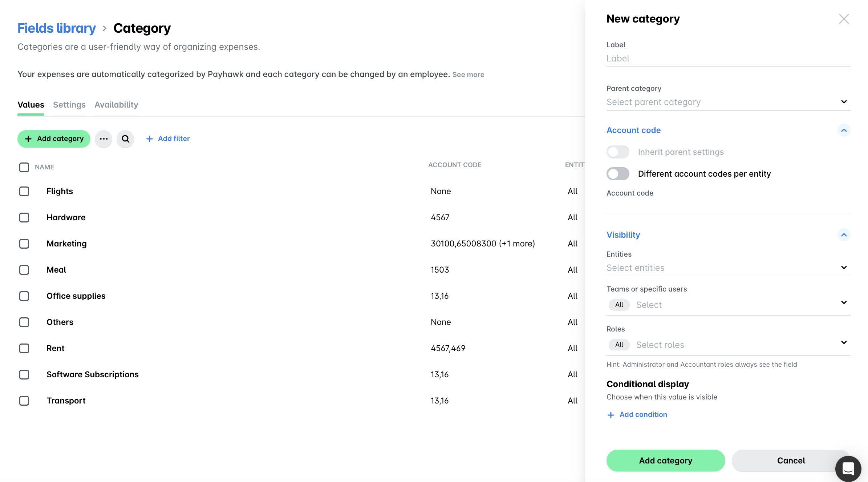Check the Marketing row checkbox
Image resolution: width=868 pixels, height=482 pixels.
24,244
